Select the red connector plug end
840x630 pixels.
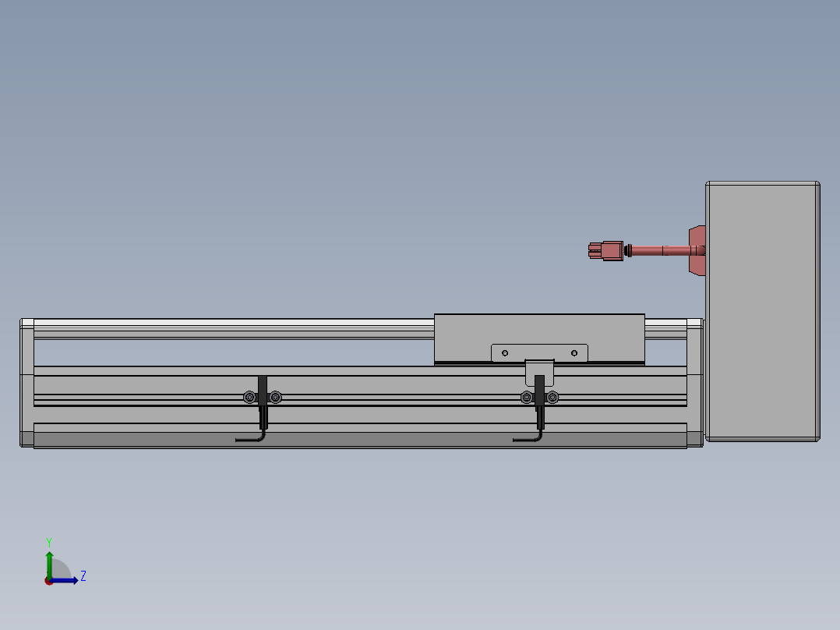point(605,250)
